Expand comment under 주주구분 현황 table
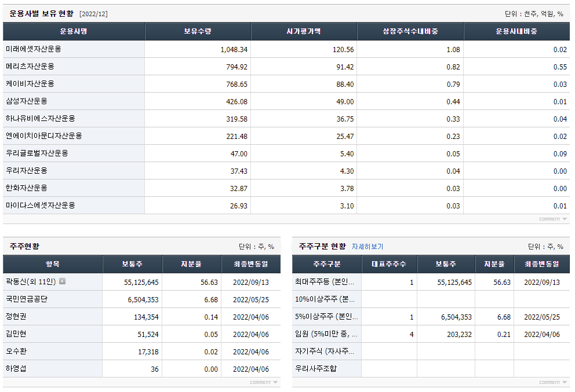The width and height of the screenshot is (575, 392). pos(552,383)
